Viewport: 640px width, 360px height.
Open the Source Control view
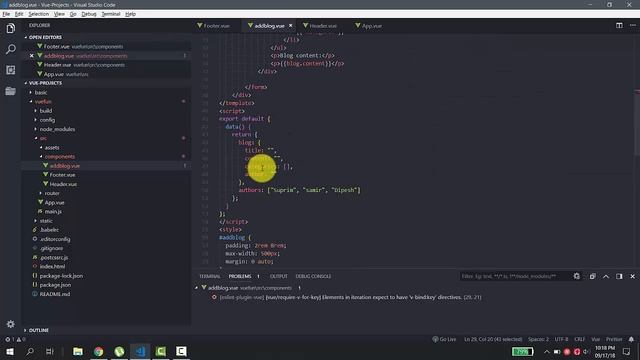(11, 70)
